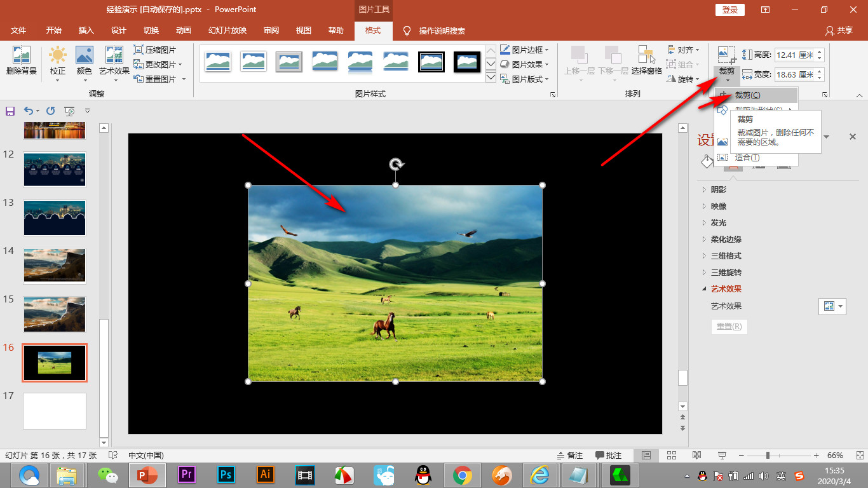868x488 pixels.
Task: Open Premiere Pro from the taskbar
Action: 186,475
